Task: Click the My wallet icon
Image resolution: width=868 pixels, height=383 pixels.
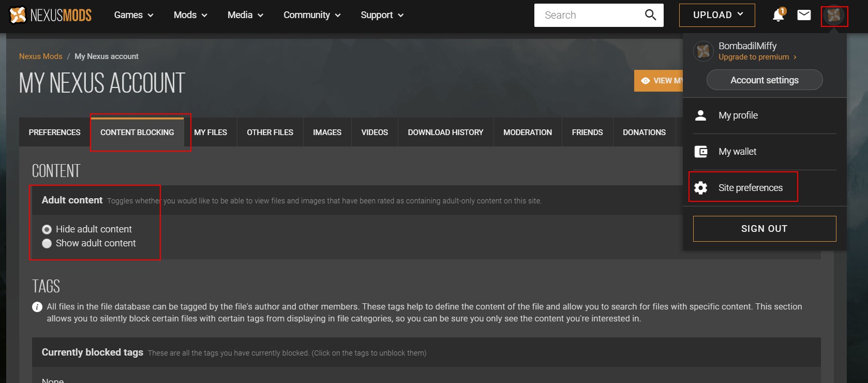Action: tap(701, 152)
